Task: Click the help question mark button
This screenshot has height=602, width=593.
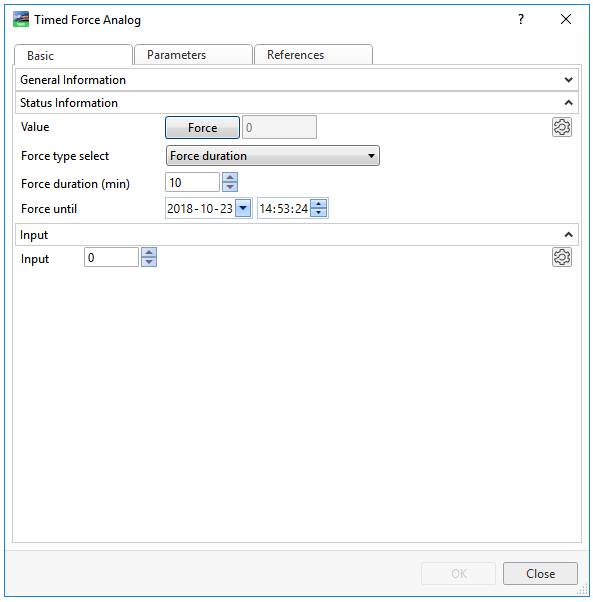Action: coord(520,19)
